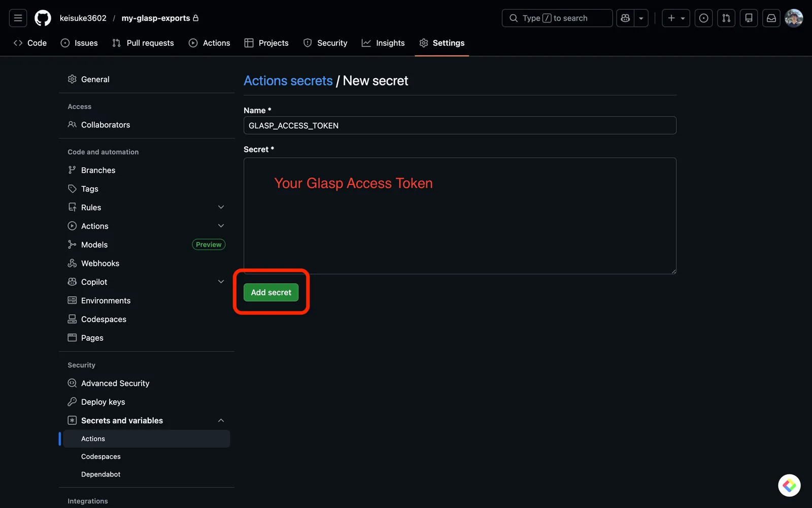Switch to the Pull requests tab
This screenshot has width=812, height=508.
click(x=143, y=43)
